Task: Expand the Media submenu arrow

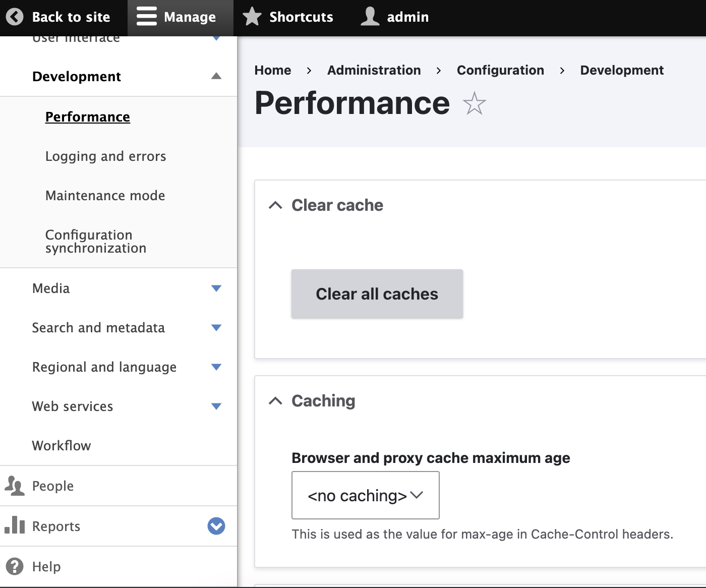Action: (x=216, y=288)
